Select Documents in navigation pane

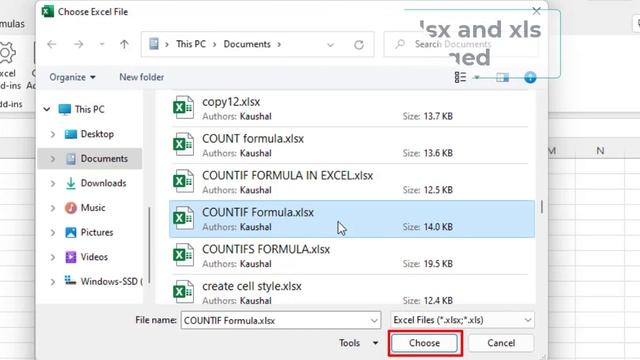(104, 158)
